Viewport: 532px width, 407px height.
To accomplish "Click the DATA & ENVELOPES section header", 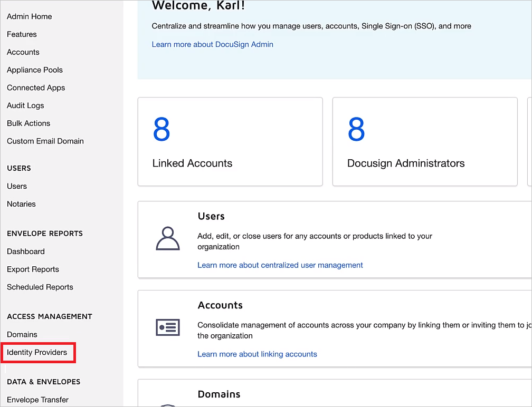I will [x=44, y=382].
